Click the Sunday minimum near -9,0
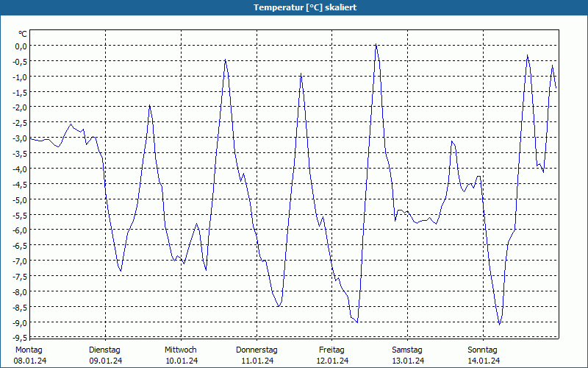Viewport: 588px width, 368px height. pyautogui.click(x=500, y=325)
